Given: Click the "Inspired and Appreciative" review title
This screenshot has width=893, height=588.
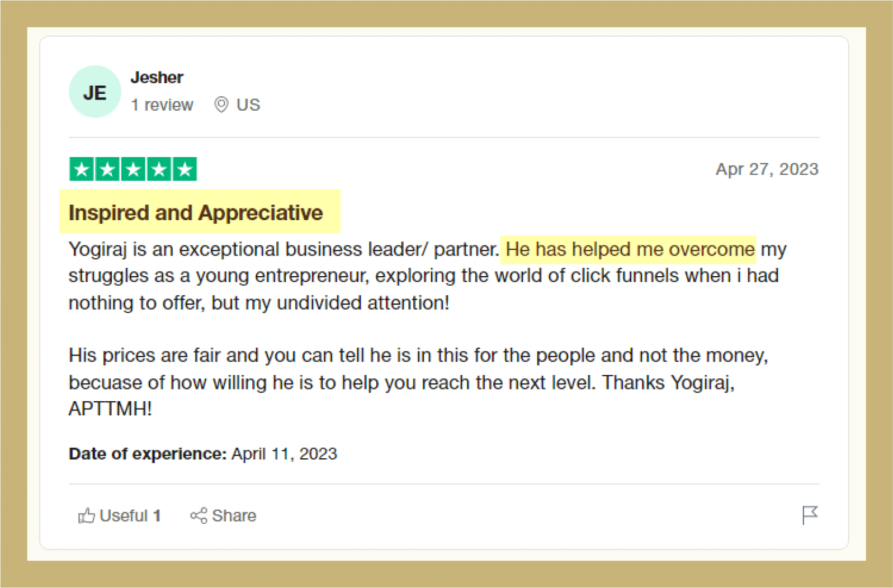Looking at the screenshot, I should click(196, 212).
